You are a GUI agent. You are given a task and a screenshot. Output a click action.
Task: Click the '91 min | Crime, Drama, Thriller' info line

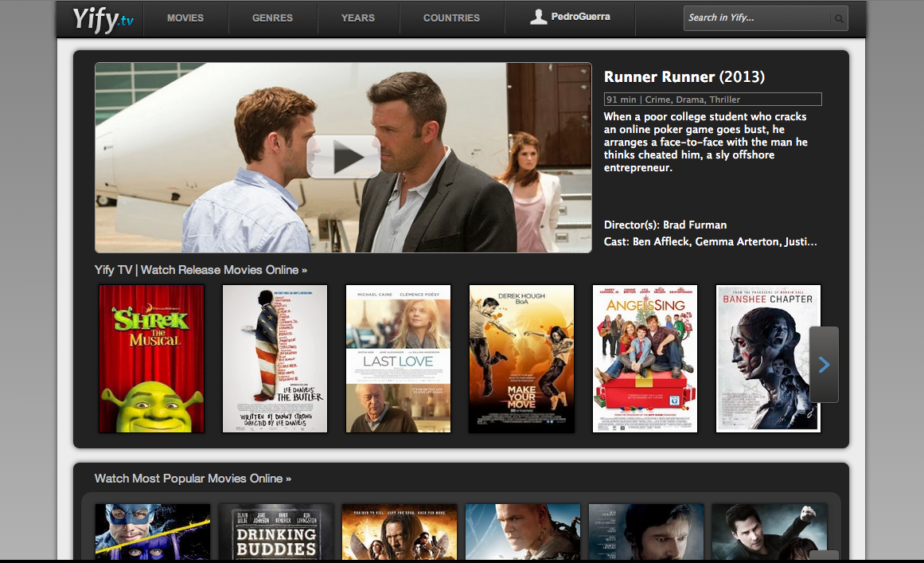tap(713, 100)
